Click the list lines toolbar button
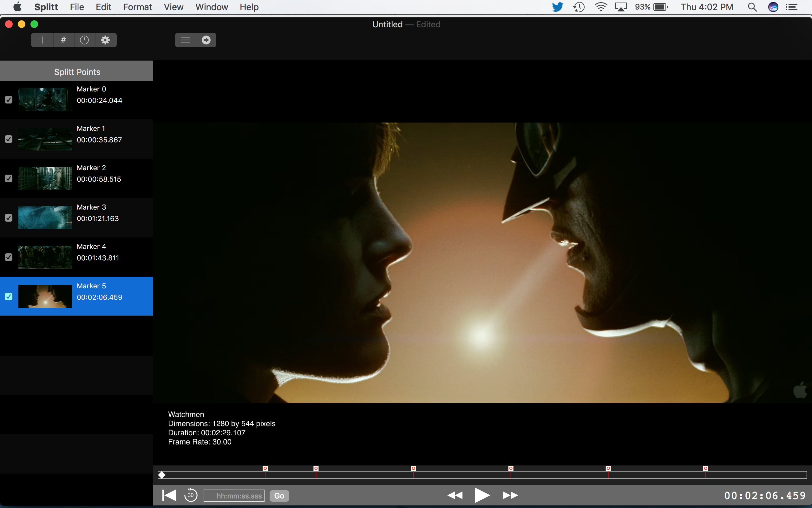This screenshot has width=812, height=508. [185, 40]
